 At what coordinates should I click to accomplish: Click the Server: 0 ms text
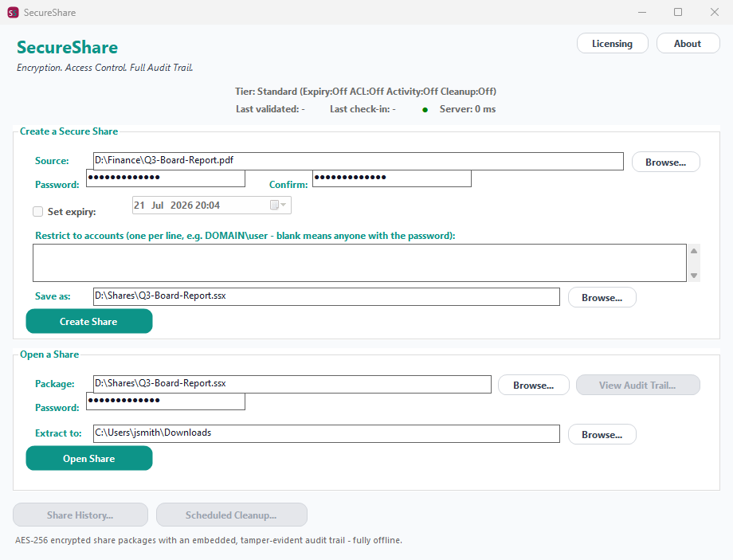tap(468, 109)
